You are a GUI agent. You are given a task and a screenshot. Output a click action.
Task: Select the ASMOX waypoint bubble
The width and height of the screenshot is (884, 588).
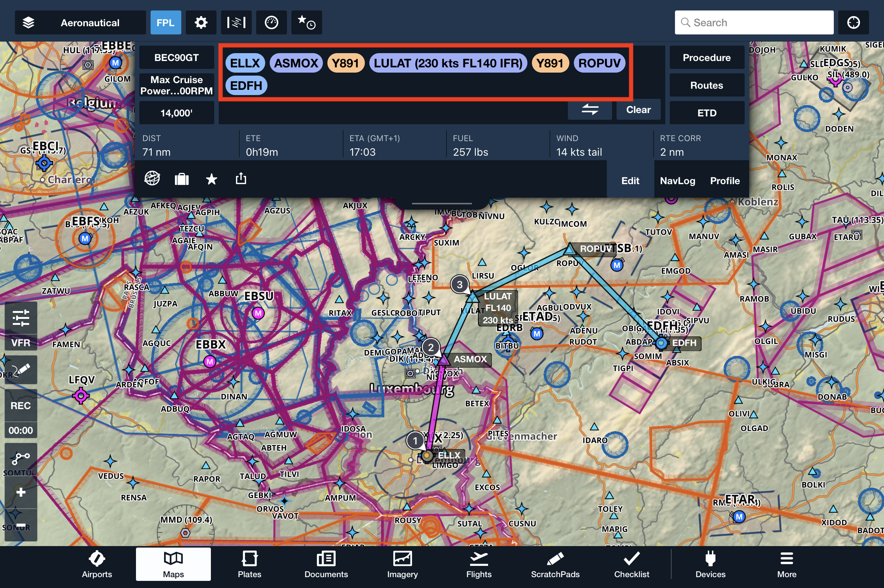tap(296, 63)
